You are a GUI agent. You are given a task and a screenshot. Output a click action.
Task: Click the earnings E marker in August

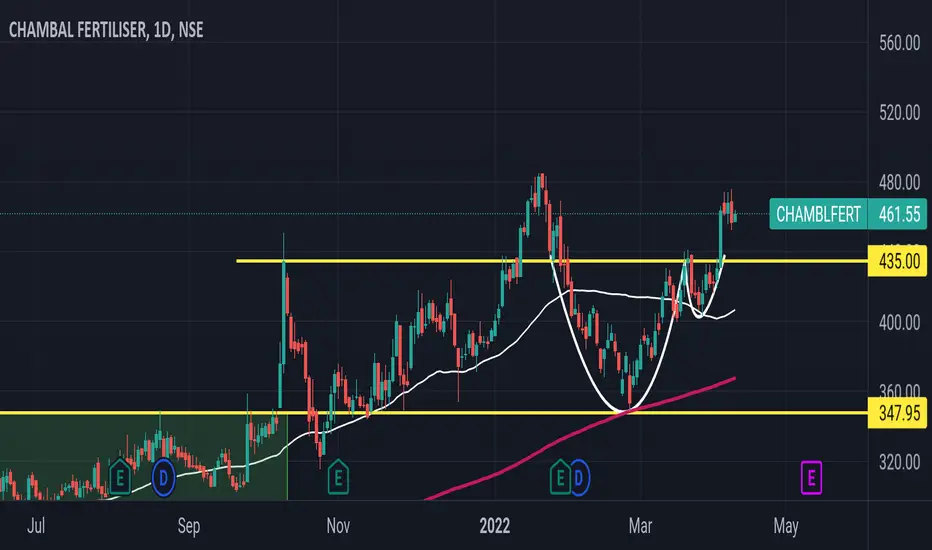pyautogui.click(x=120, y=477)
